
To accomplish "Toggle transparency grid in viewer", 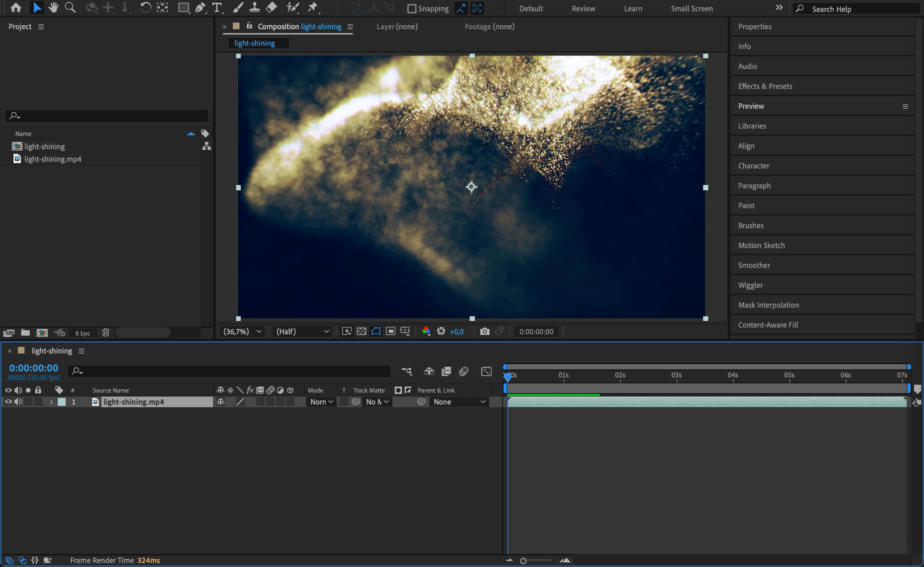I will pos(361,332).
